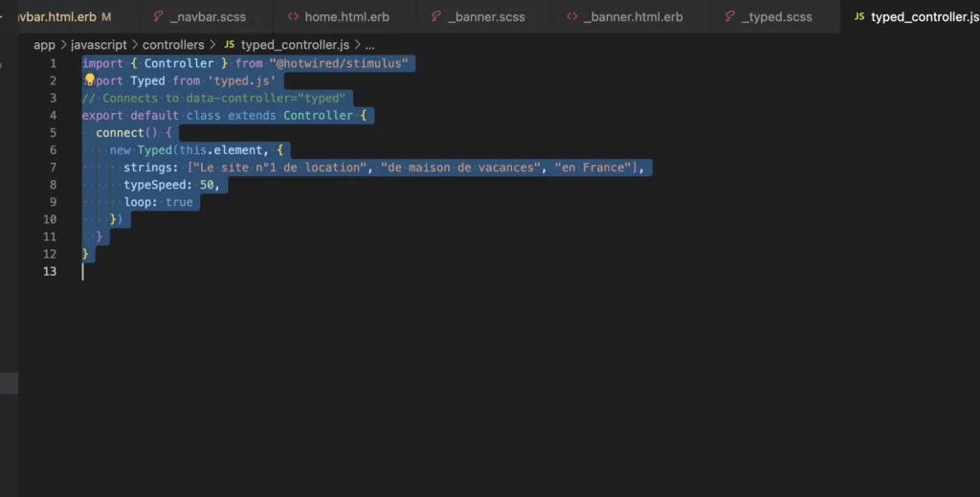Click the HTML icon on _banner.html.erb tab
This screenshot has height=497, width=980.
tap(572, 17)
